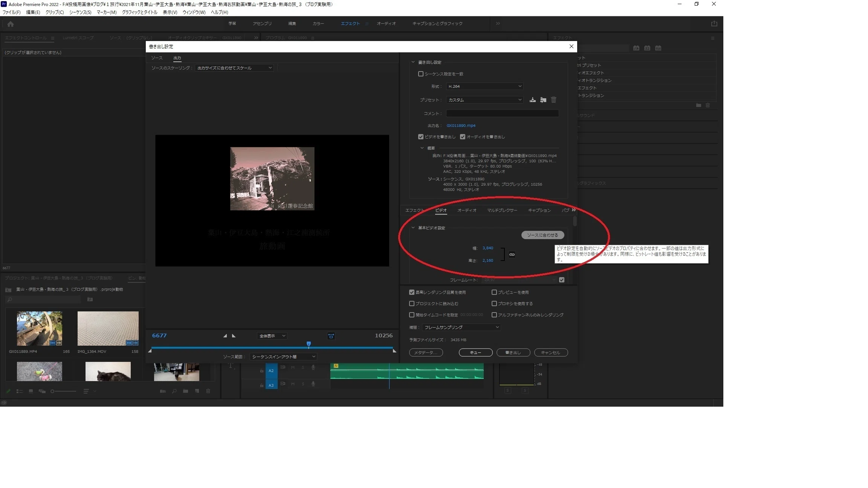
Task: Click the blue export preview playhead
Action: tap(309, 344)
